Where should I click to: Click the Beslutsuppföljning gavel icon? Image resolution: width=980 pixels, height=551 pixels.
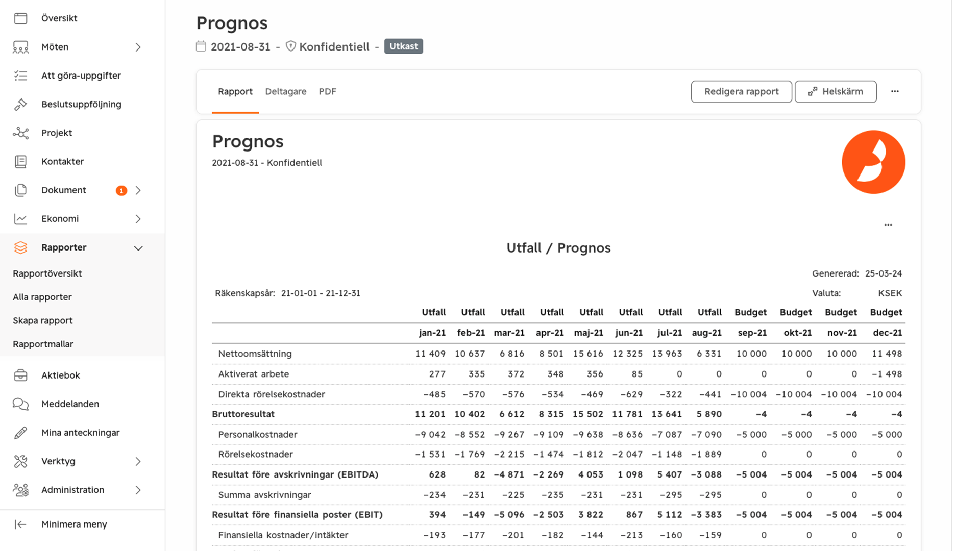pyautogui.click(x=20, y=104)
